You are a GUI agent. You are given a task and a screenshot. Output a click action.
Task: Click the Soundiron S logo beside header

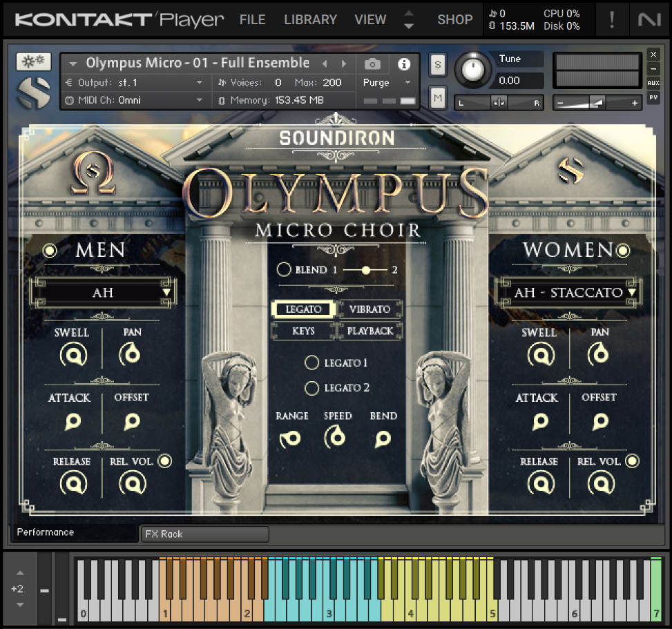(x=34, y=92)
